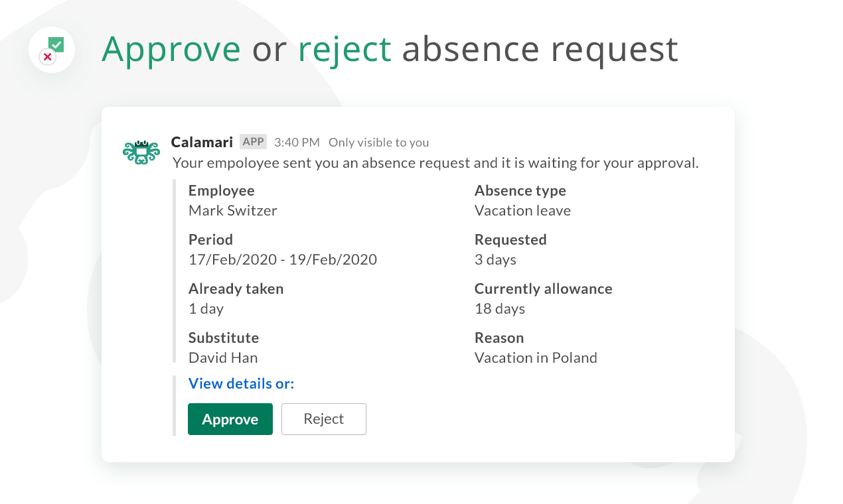
Task: Click the Calamari sender name
Action: [x=202, y=142]
